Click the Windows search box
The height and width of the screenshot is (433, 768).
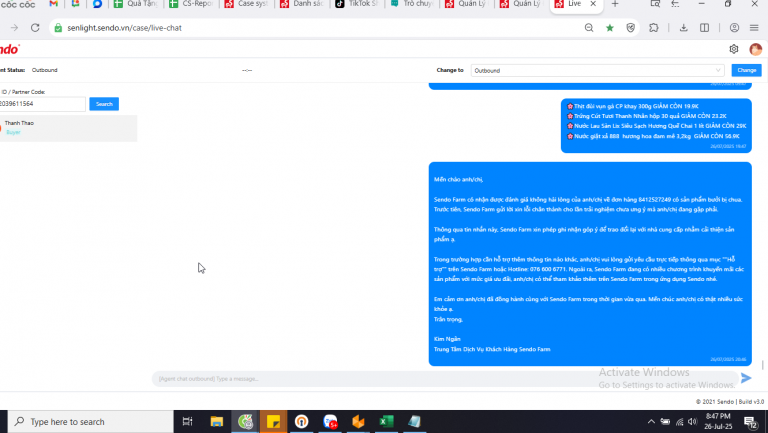click(91, 422)
